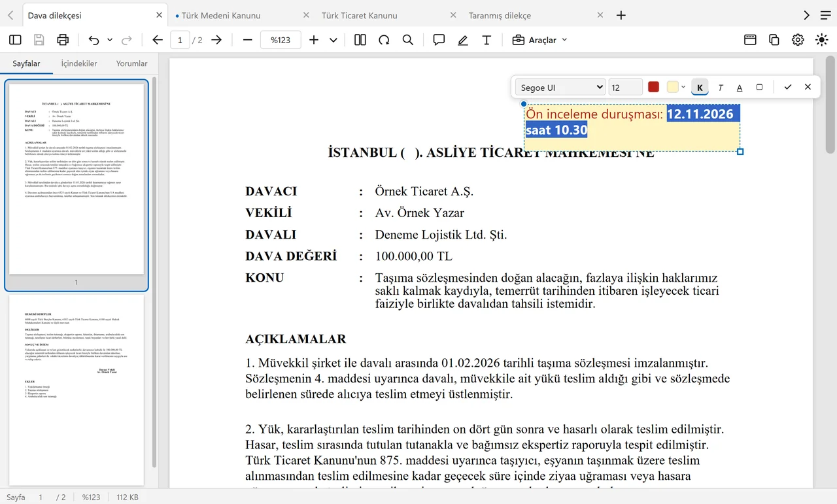Add a comment note annotation
The height and width of the screenshot is (504, 837).
pos(439,40)
